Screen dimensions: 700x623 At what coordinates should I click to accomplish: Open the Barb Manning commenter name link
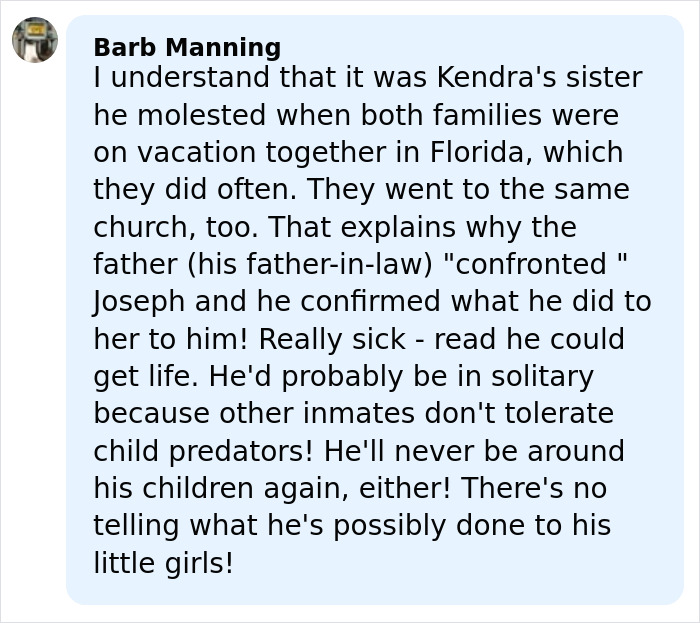(187, 47)
